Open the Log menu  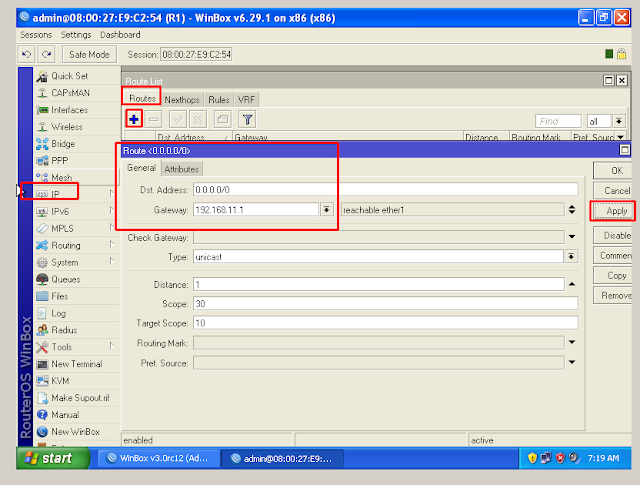(x=58, y=314)
